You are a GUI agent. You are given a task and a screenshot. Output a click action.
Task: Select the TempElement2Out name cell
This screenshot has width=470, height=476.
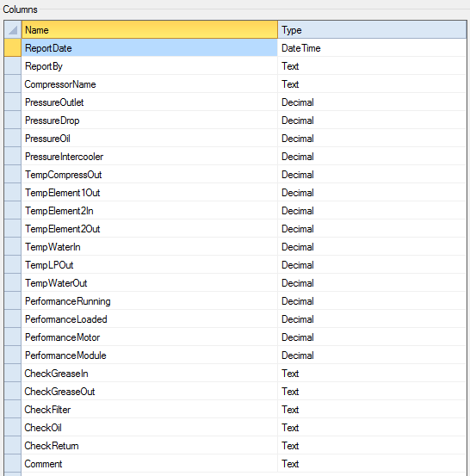pyautogui.click(x=150, y=229)
